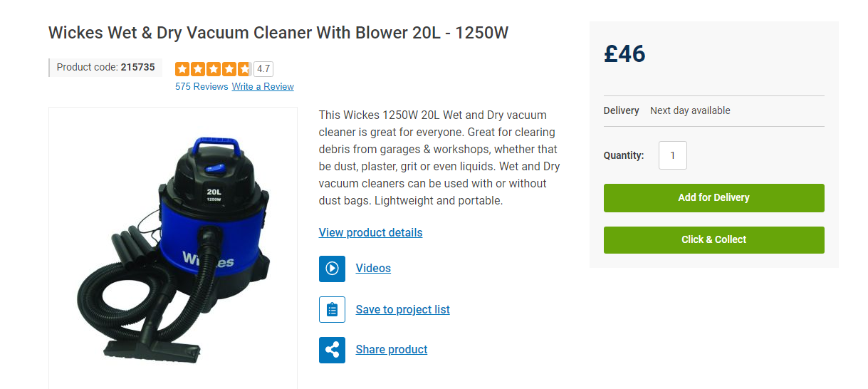Click the Add for Delivery button

click(x=714, y=198)
